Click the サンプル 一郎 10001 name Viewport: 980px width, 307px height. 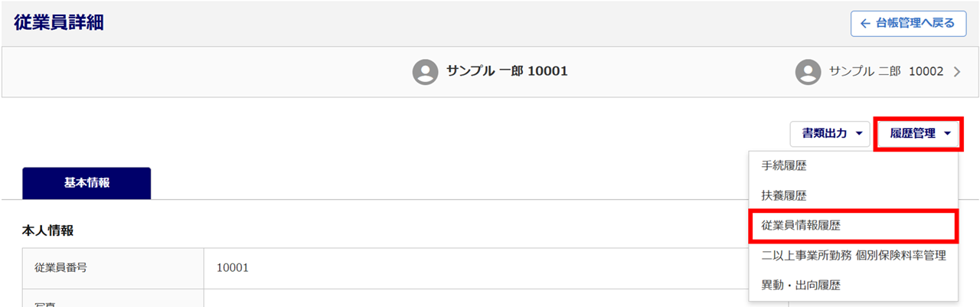pos(507,71)
